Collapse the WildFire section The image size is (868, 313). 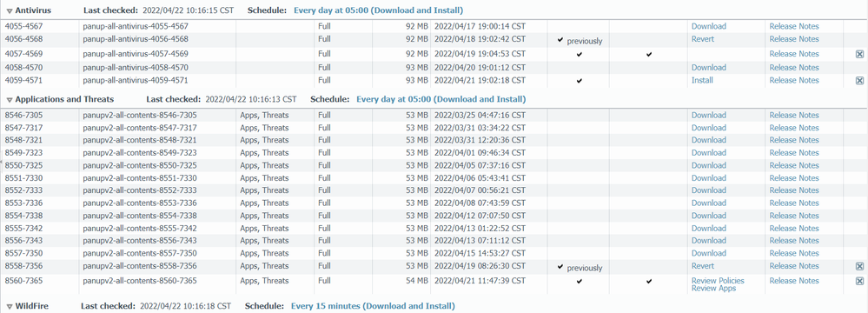(10, 306)
